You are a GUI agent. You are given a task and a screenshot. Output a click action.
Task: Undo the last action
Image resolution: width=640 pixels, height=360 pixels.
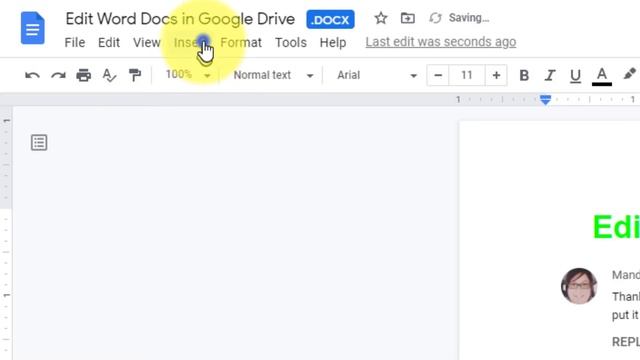pos(32,76)
